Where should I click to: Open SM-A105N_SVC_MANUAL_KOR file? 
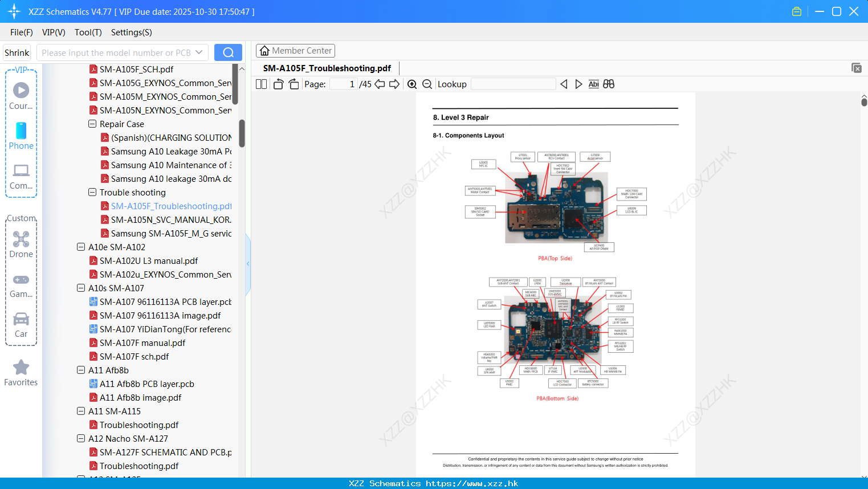pos(166,220)
